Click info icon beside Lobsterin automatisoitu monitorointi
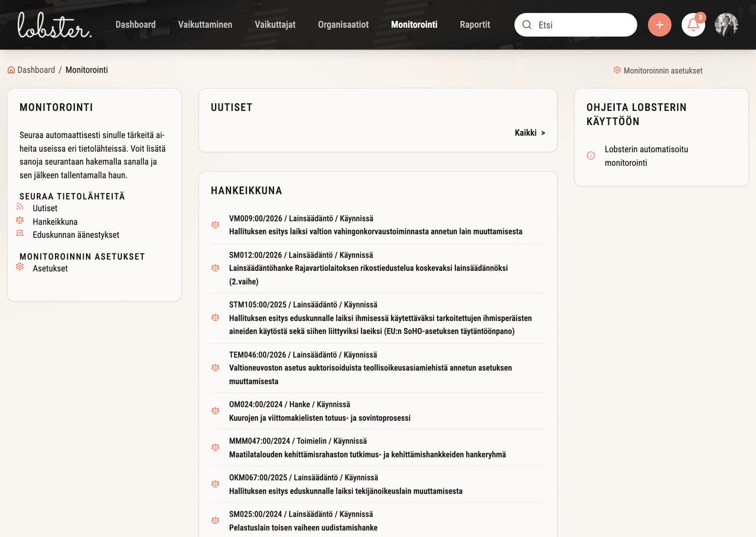This screenshot has height=537, width=756. click(591, 156)
